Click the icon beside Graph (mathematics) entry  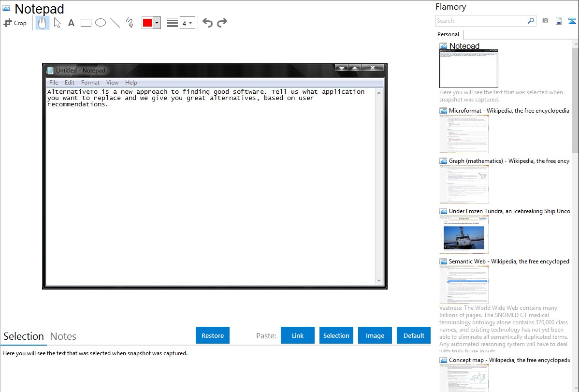click(x=444, y=161)
